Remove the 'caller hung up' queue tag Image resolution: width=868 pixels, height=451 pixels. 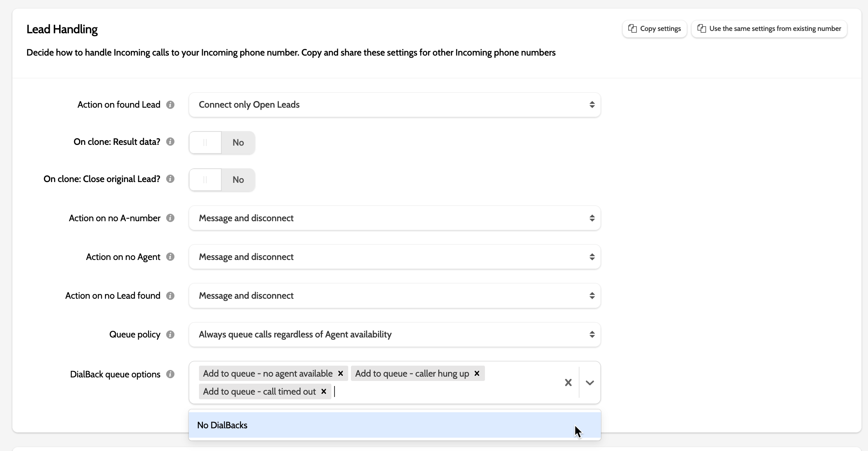click(x=477, y=373)
